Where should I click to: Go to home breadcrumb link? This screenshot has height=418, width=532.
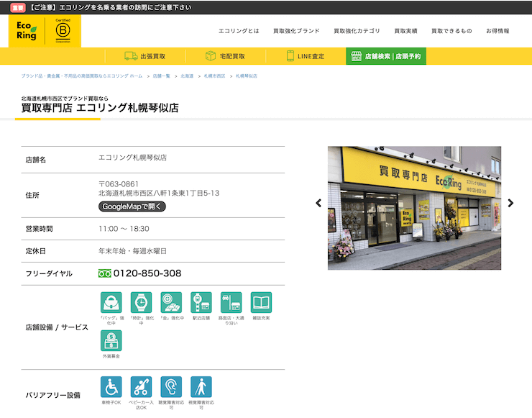pyautogui.click(x=82, y=76)
